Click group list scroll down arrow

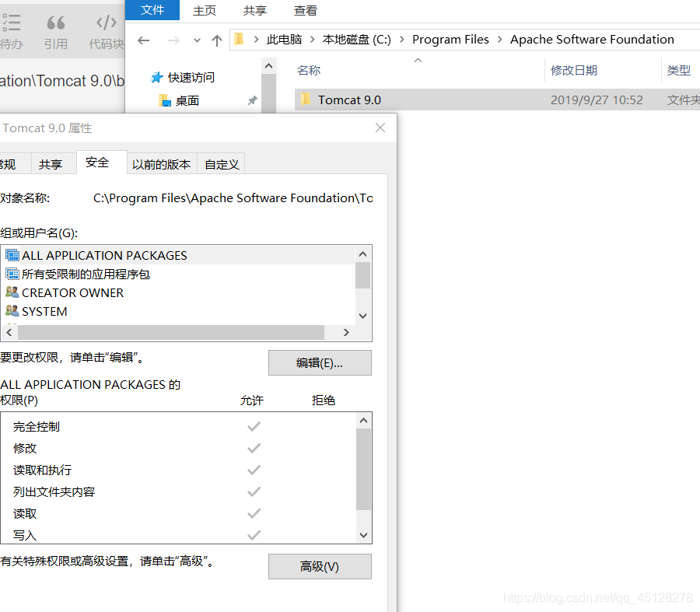point(363,316)
